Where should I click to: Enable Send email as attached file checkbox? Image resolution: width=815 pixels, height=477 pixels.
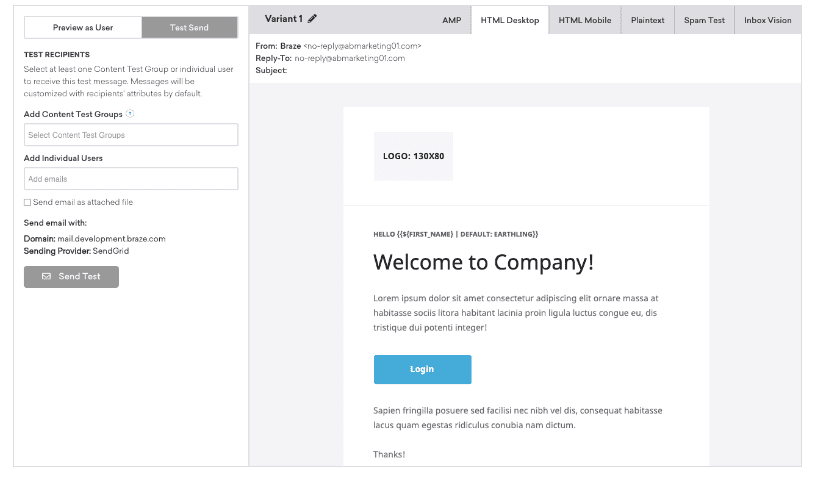point(27,202)
